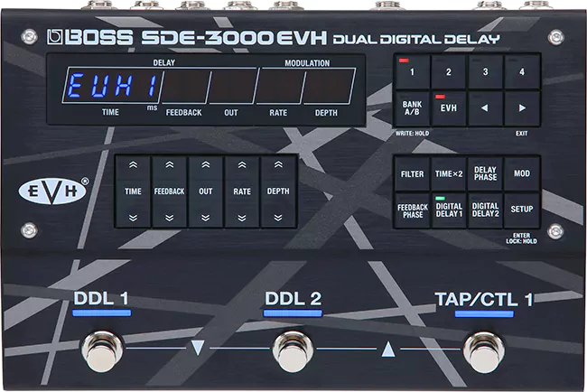Click the up triangle near TAP/CTL footswitch
Viewport: 587px width, 392px height.
coord(388,349)
